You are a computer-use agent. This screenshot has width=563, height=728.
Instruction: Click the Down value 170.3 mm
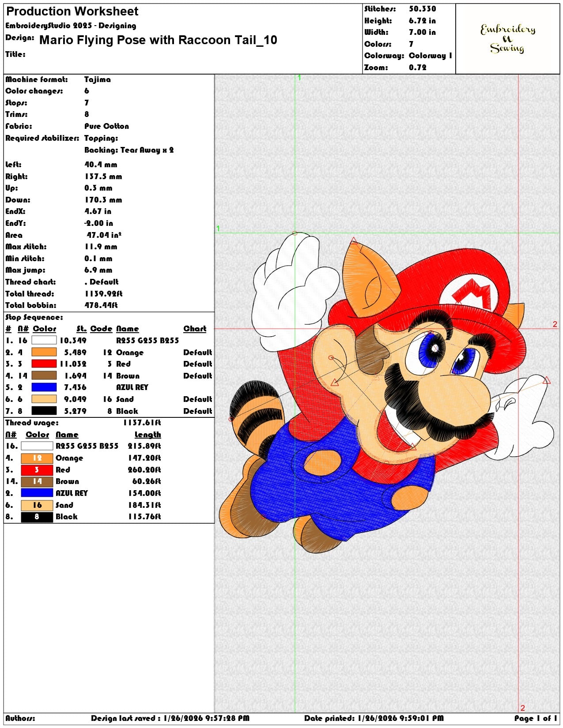(103, 200)
